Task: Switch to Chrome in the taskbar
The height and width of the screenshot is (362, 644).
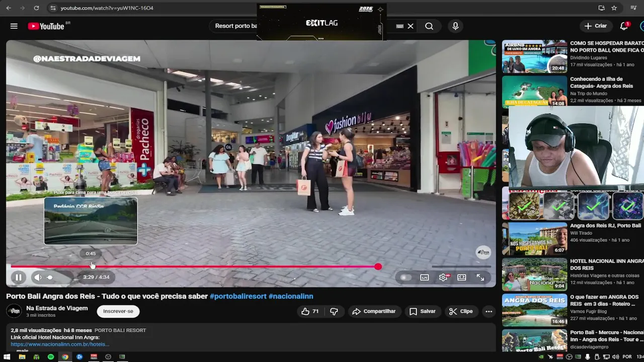Action: pos(65,357)
